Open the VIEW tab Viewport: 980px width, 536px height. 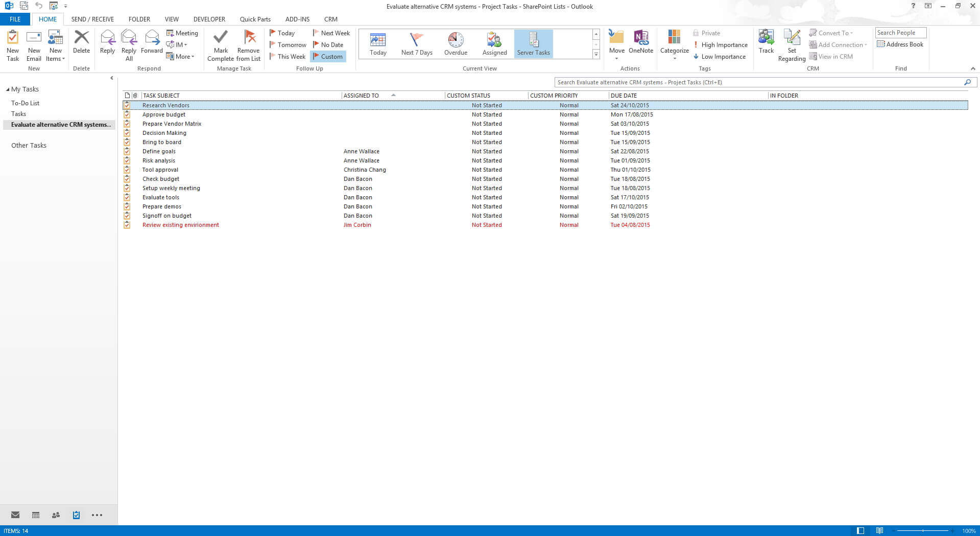[172, 19]
